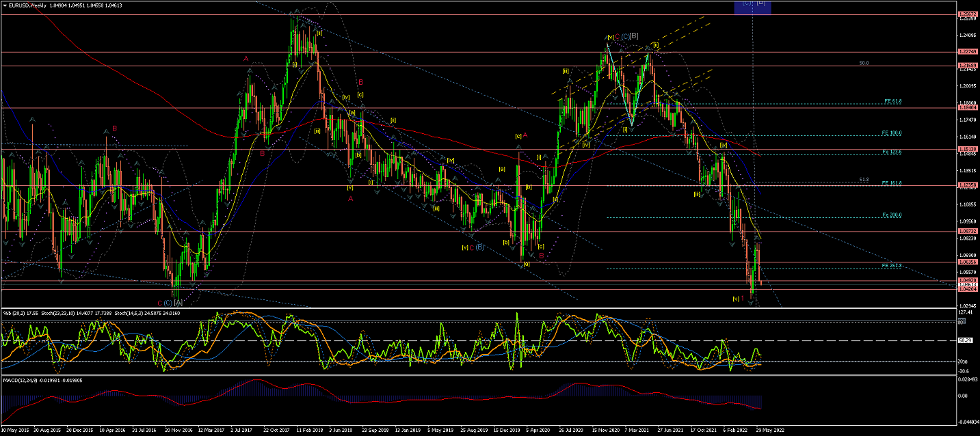Click the blue rectangle at chart top
The width and height of the screenshot is (980, 436).
point(752,6)
